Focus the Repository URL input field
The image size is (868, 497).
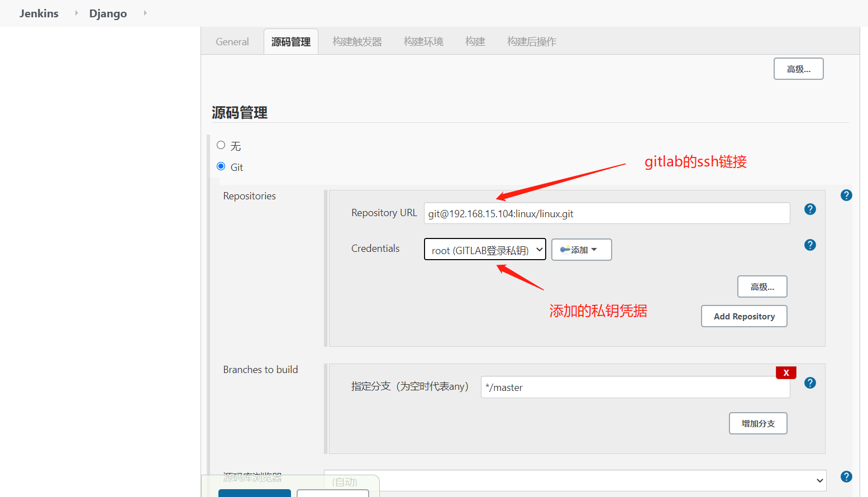pyautogui.click(x=607, y=213)
